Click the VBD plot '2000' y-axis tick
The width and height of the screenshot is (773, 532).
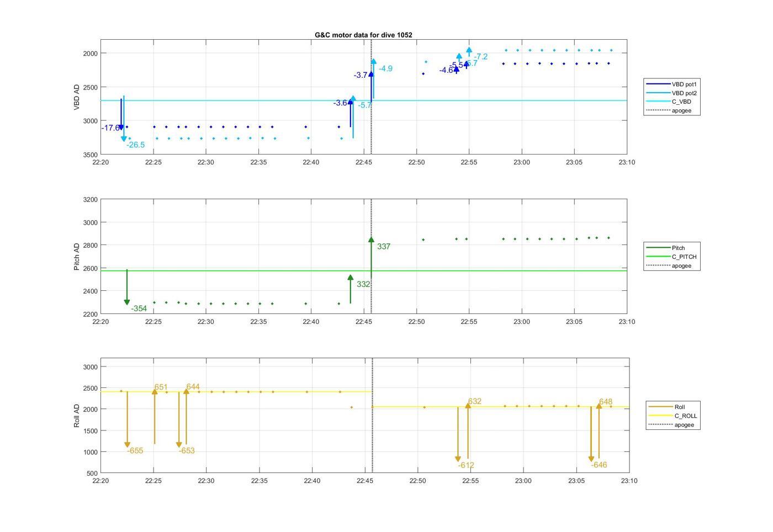(89, 54)
